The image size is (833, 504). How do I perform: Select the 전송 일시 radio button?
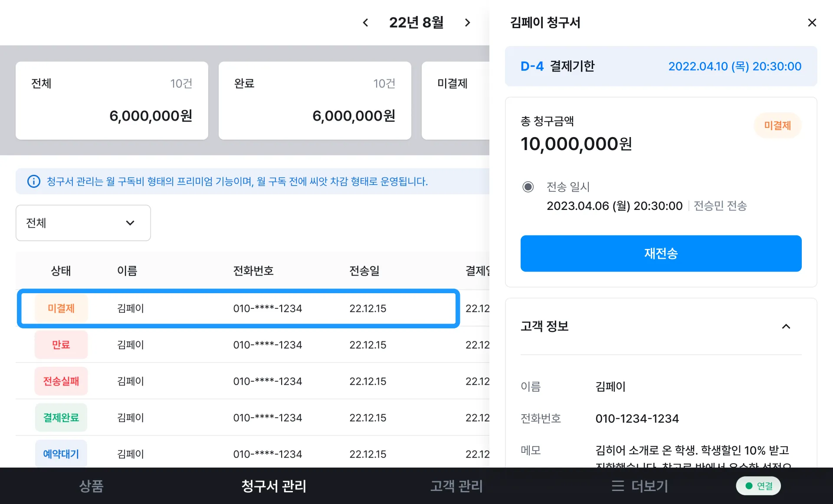[528, 187]
